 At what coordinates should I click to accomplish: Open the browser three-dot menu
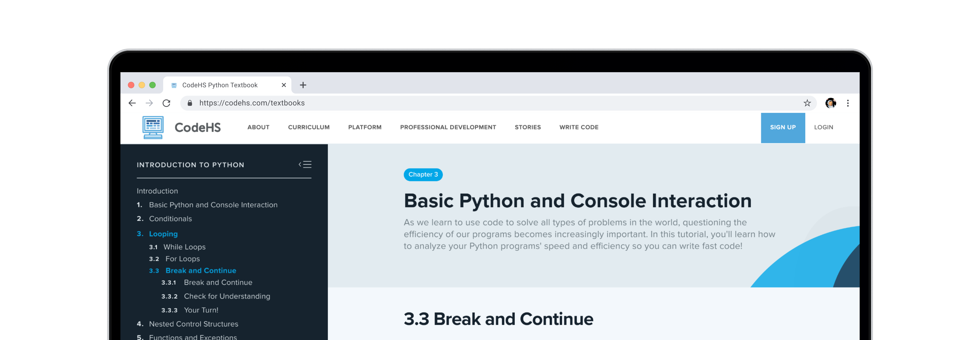[x=848, y=103]
